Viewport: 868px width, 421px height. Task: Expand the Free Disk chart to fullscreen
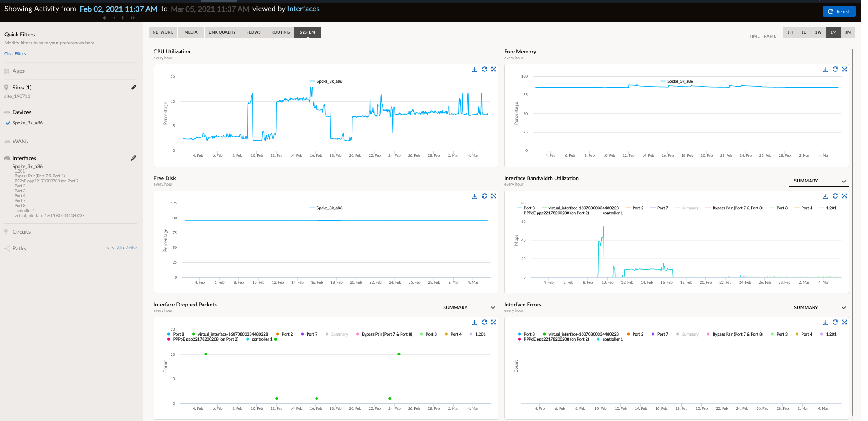click(x=493, y=196)
